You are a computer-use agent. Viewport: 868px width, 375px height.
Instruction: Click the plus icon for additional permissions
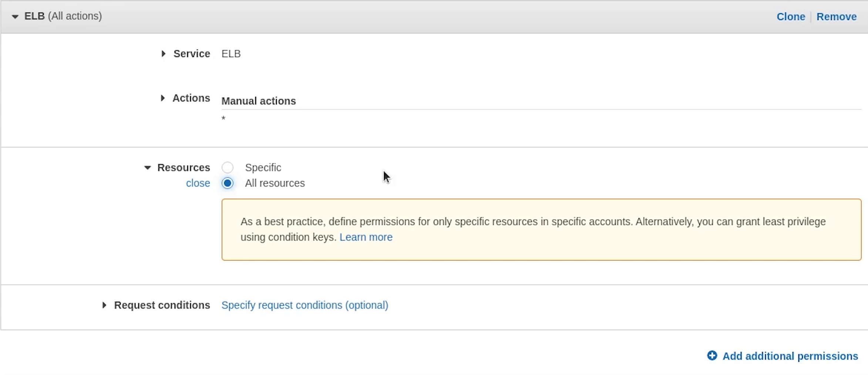coord(712,355)
